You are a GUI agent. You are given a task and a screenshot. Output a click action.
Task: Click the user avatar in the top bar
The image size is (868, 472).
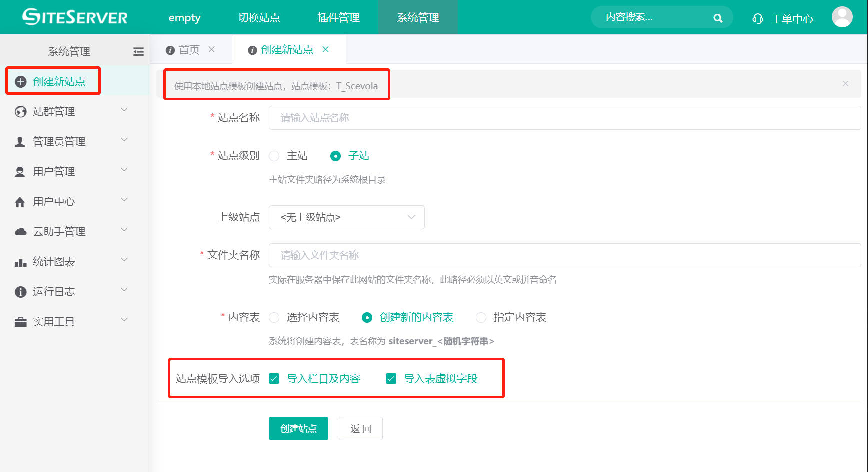842,16
